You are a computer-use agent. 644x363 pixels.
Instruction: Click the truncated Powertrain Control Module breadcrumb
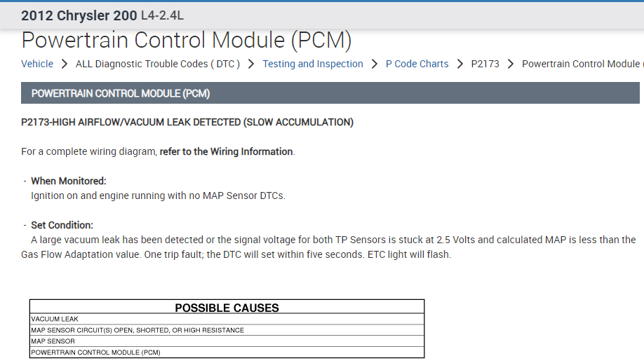582,64
